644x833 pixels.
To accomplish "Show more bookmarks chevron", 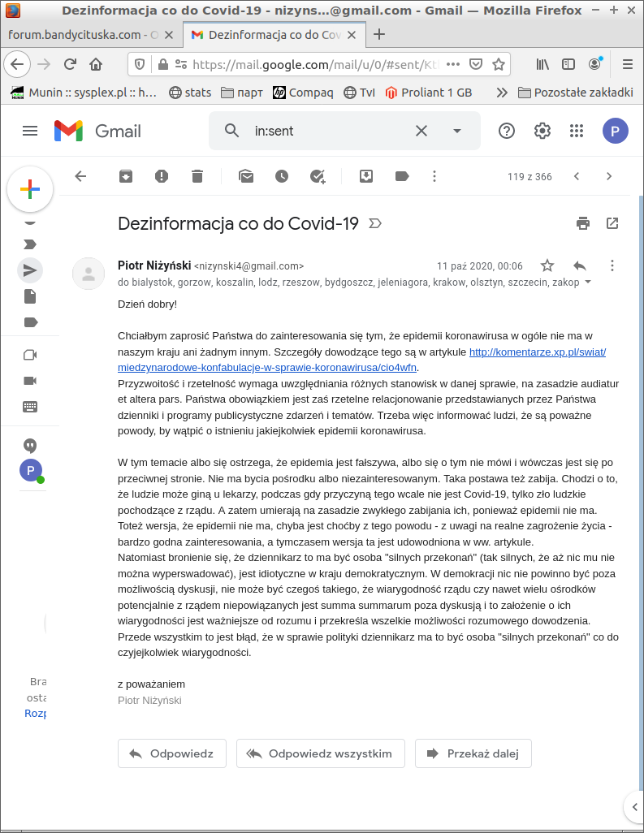I will pos(502,93).
